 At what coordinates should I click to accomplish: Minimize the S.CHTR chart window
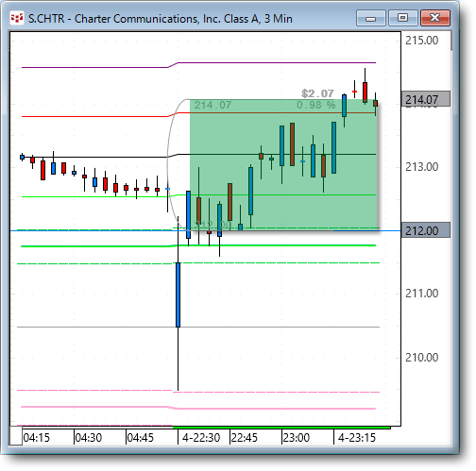coord(371,18)
